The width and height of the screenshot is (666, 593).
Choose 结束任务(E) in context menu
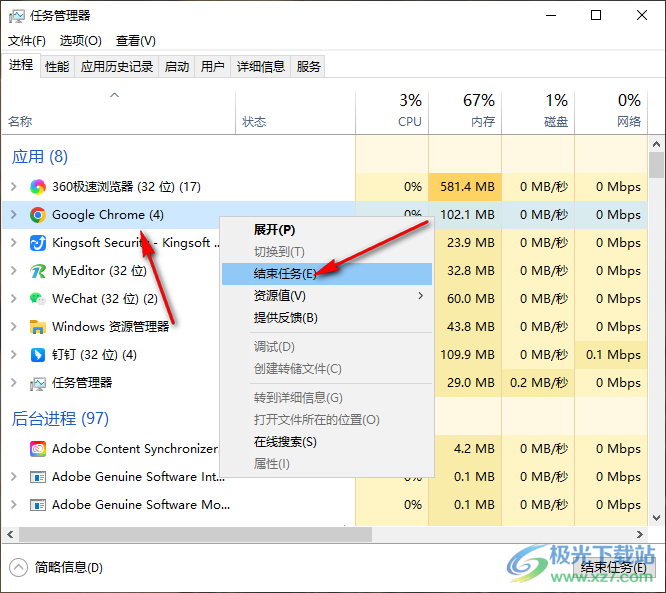[x=327, y=274]
